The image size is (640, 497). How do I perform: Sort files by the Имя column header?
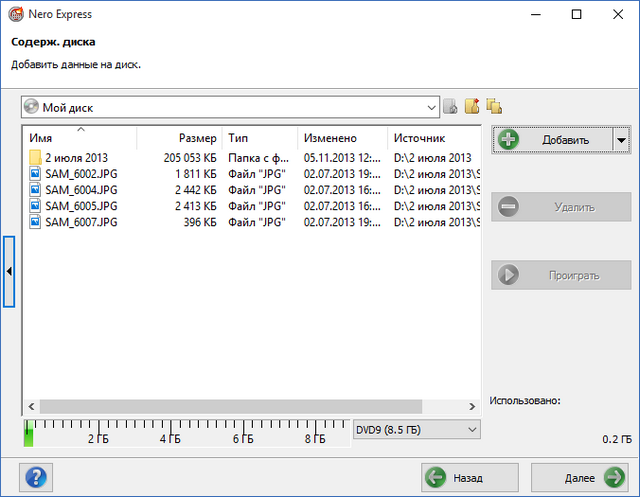(x=80, y=138)
